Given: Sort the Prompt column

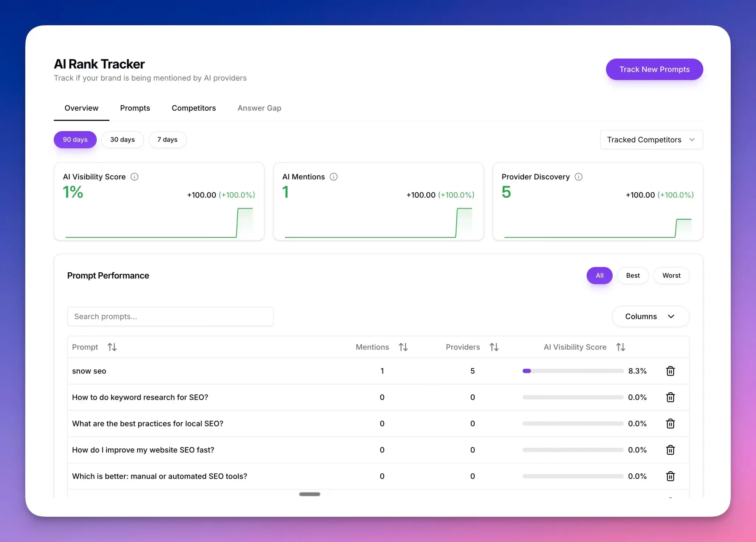Looking at the screenshot, I should pyautogui.click(x=112, y=347).
